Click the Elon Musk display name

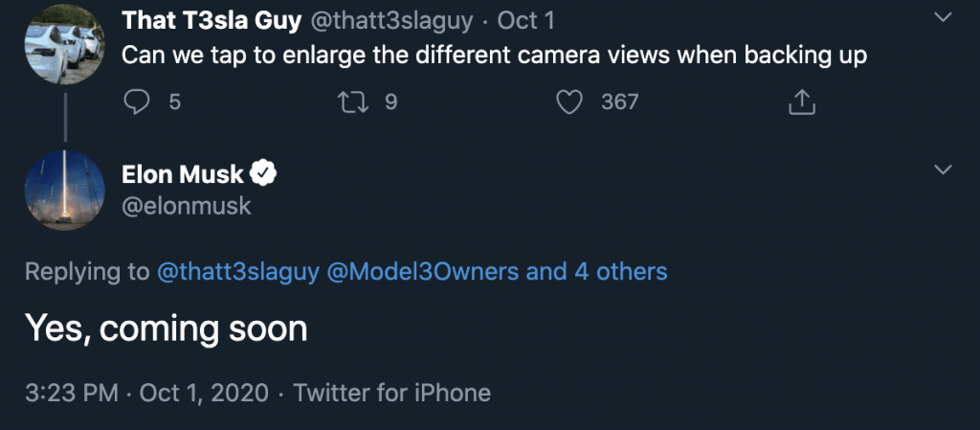pyautogui.click(x=183, y=174)
